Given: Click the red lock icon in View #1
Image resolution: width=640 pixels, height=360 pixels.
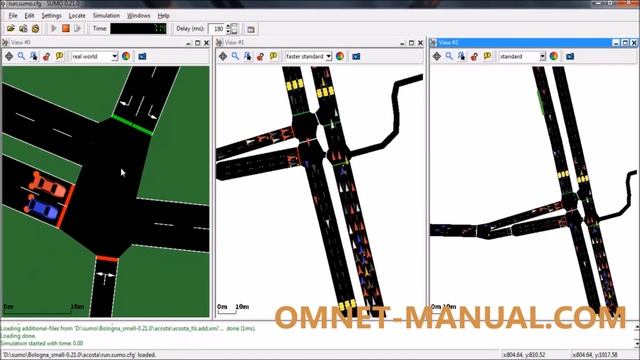Looking at the screenshot, I should pyautogui.click(x=260, y=56).
